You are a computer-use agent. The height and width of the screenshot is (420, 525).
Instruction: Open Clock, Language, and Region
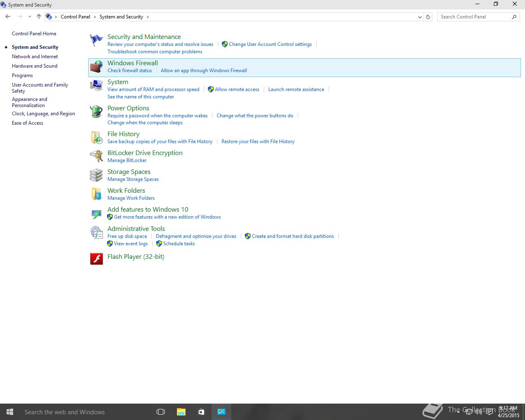[x=43, y=114]
